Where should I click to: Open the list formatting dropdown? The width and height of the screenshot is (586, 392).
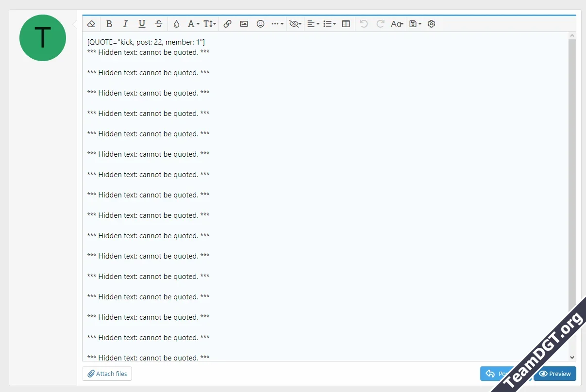tap(329, 23)
